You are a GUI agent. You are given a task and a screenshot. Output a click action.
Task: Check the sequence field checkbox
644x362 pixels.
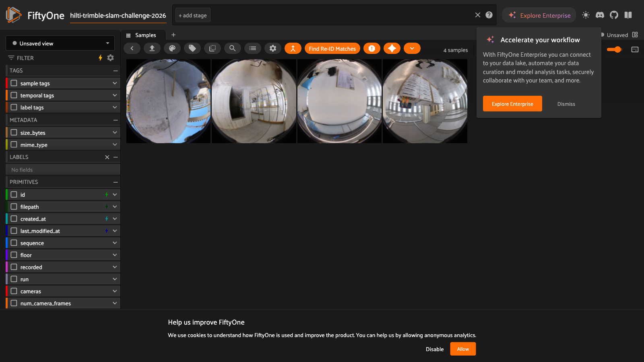(14, 243)
